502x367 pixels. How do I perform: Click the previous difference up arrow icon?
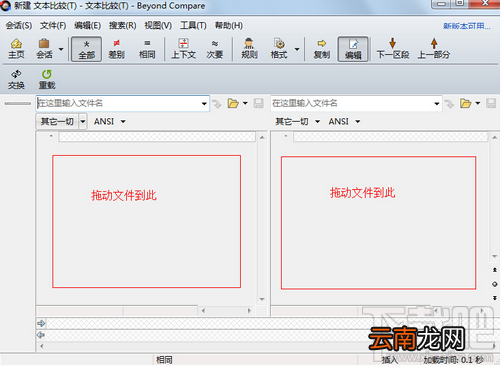click(495, 270)
